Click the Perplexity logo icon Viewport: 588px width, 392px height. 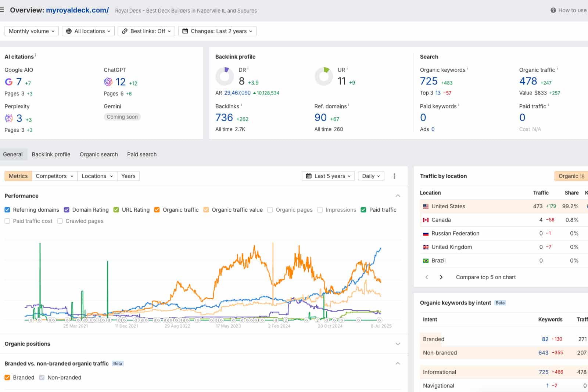tap(9, 118)
